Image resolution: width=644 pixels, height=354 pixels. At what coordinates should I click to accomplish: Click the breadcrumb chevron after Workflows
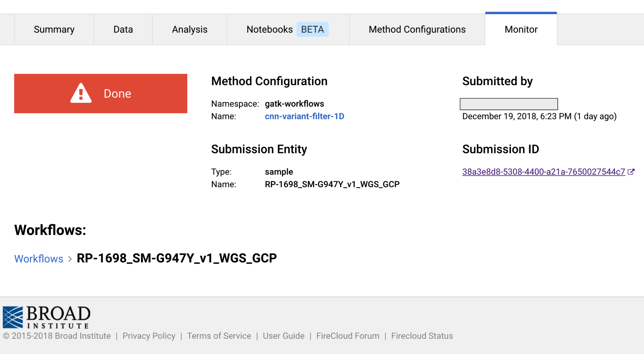pos(70,259)
